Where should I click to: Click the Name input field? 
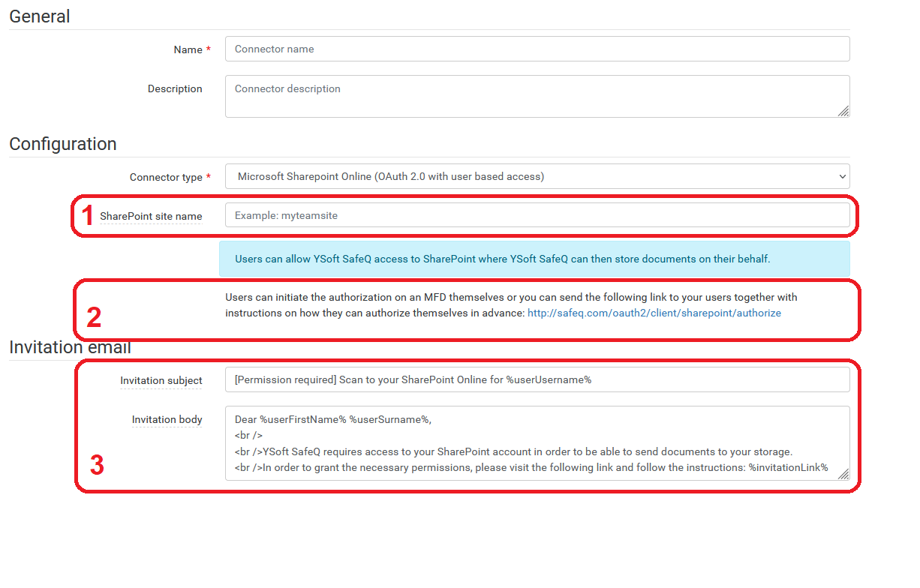coord(537,49)
